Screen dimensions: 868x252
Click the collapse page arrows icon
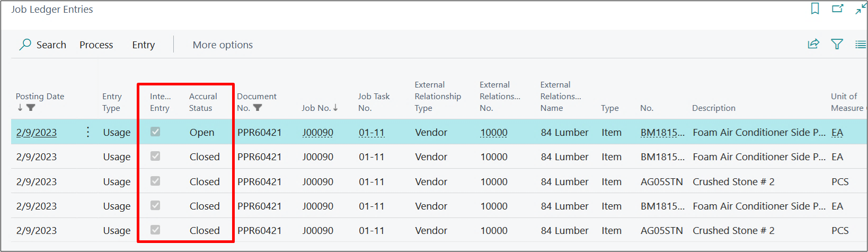(x=861, y=8)
